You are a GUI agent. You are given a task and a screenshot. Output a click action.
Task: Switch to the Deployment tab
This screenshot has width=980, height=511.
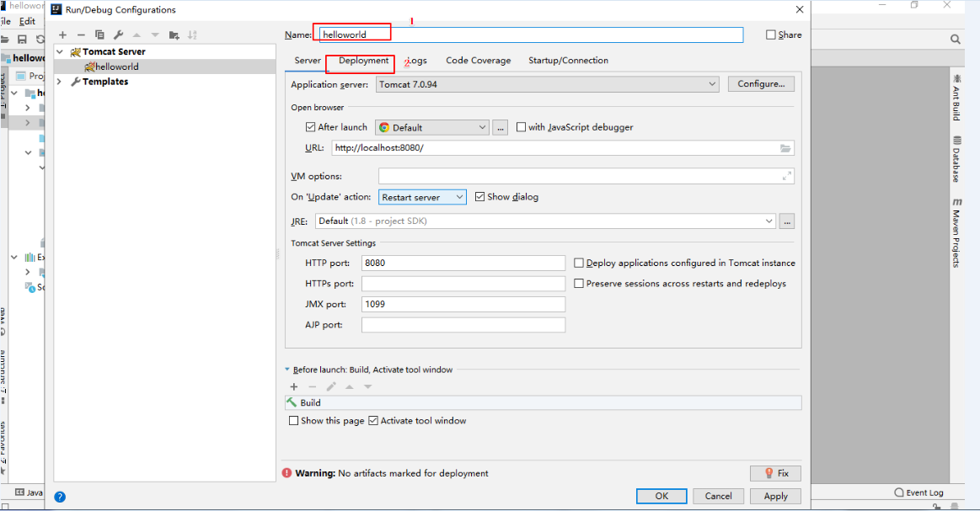[364, 61]
